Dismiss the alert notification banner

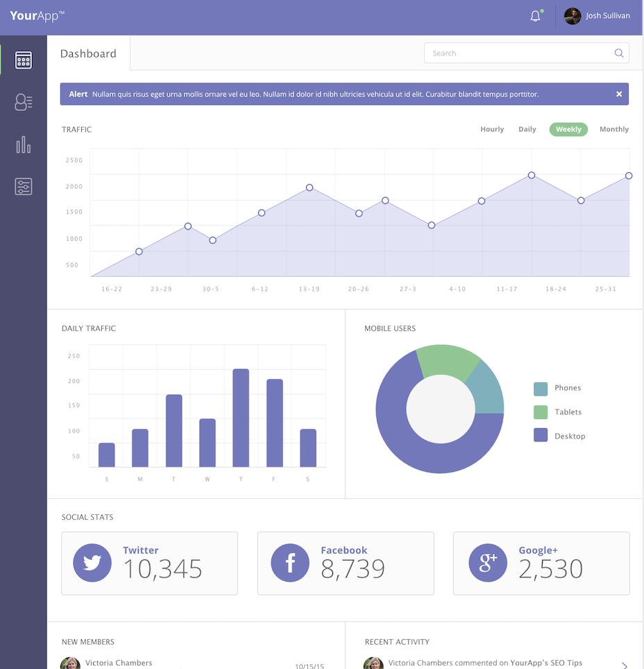(x=618, y=94)
